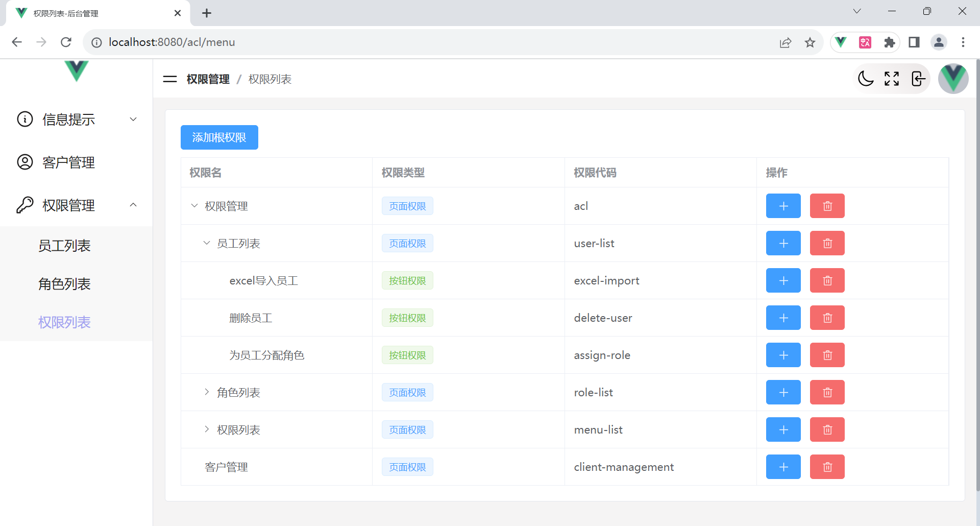Expand the 角色列表 tree row
This screenshot has height=526, width=980.
tap(207, 392)
